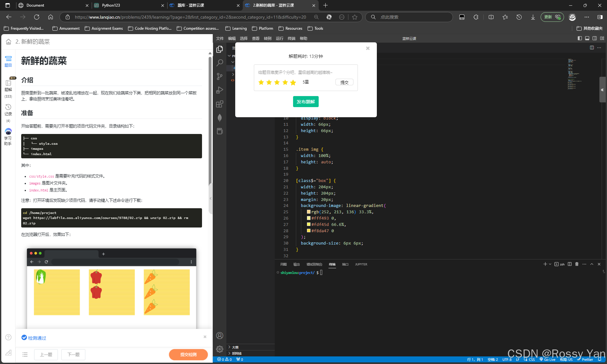This screenshot has height=364, width=607.
Task: Open the Search icon in activity bar
Action: [220, 63]
